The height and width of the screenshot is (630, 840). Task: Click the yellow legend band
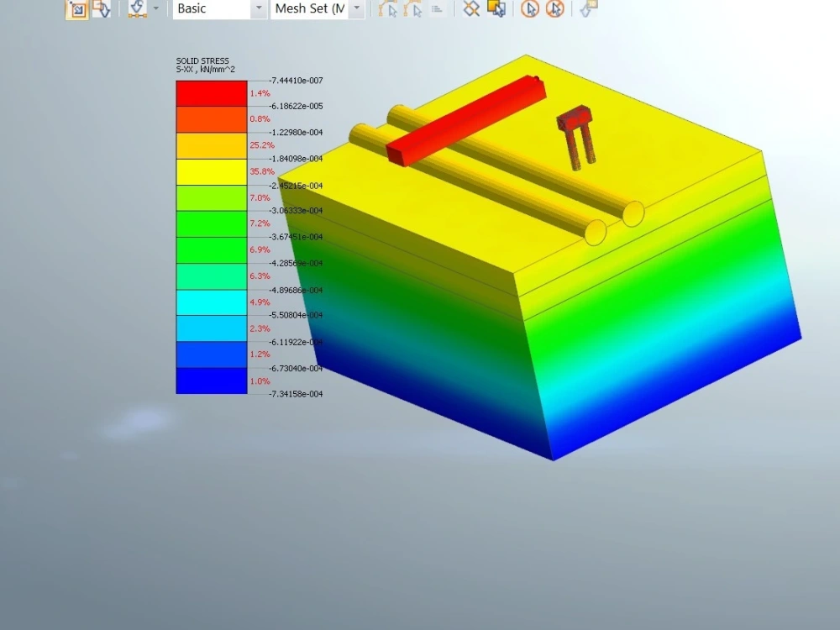[210, 171]
